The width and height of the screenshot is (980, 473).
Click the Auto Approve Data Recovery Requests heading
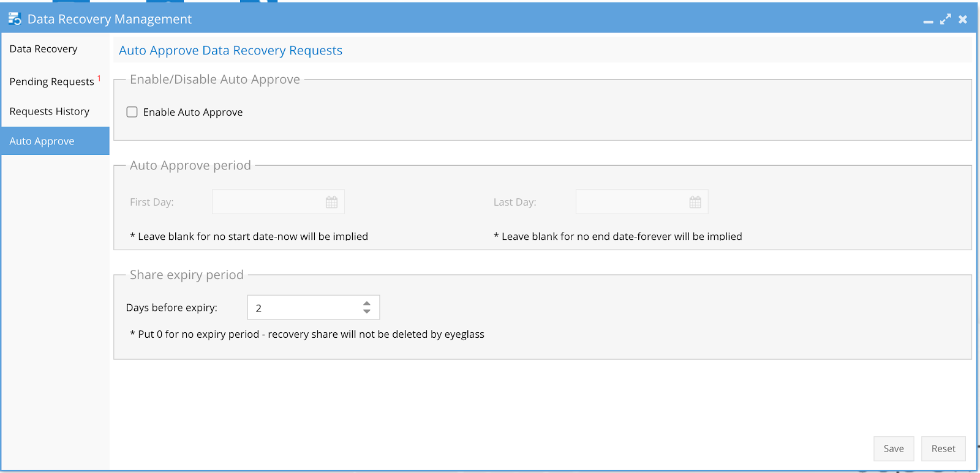(230, 50)
